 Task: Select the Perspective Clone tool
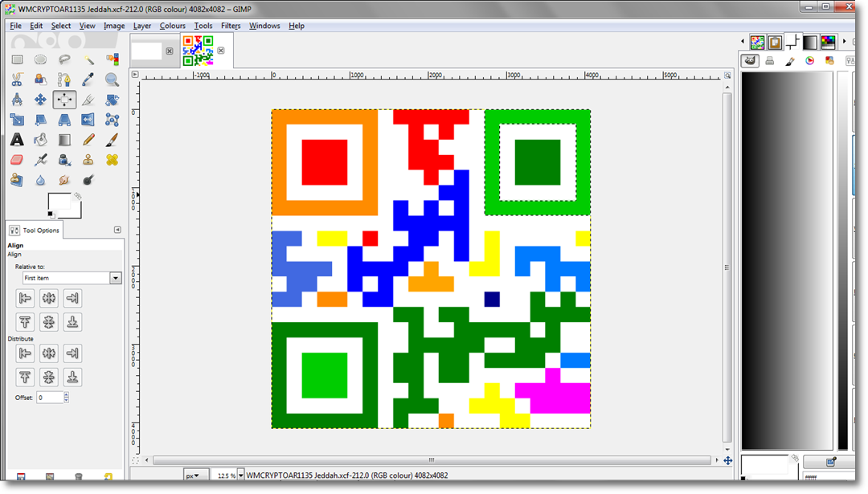coord(17,180)
